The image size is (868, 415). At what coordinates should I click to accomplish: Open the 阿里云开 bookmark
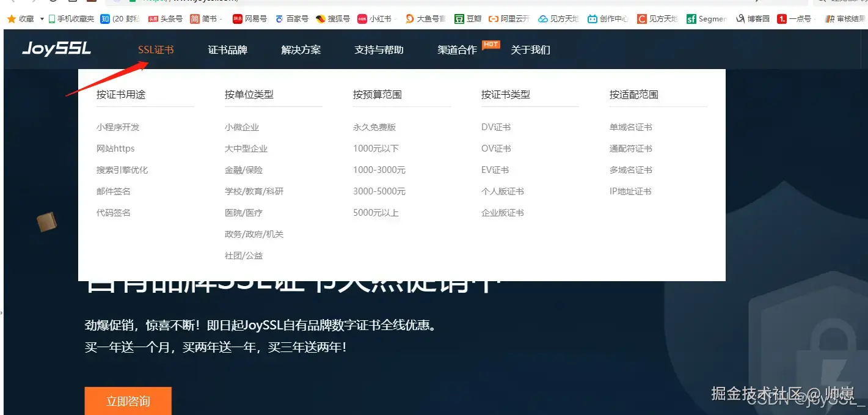pyautogui.click(x=509, y=19)
